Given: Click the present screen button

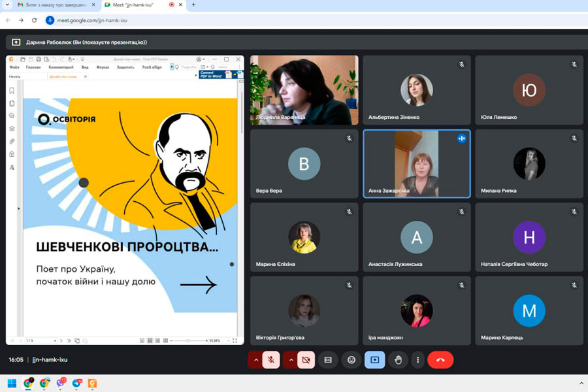Looking at the screenshot, I should (x=374, y=360).
